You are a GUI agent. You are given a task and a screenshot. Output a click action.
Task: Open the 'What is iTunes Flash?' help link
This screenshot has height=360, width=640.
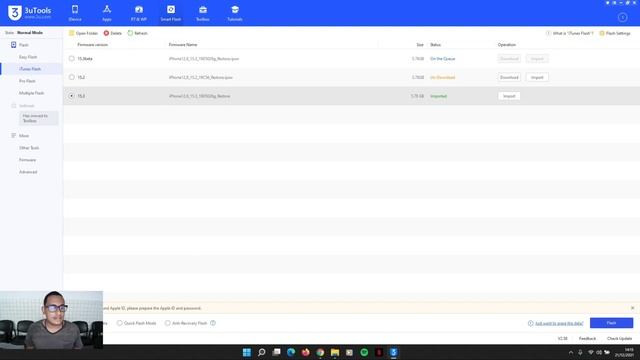tap(570, 33)
